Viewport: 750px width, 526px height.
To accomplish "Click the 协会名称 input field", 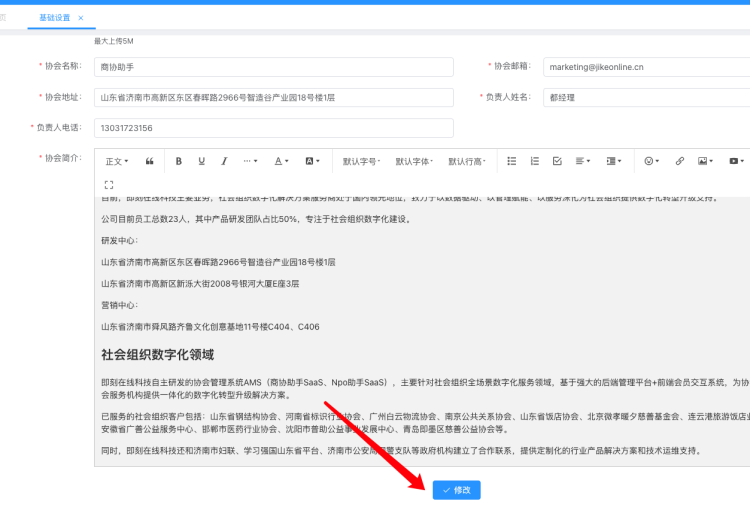I will 273,67.
